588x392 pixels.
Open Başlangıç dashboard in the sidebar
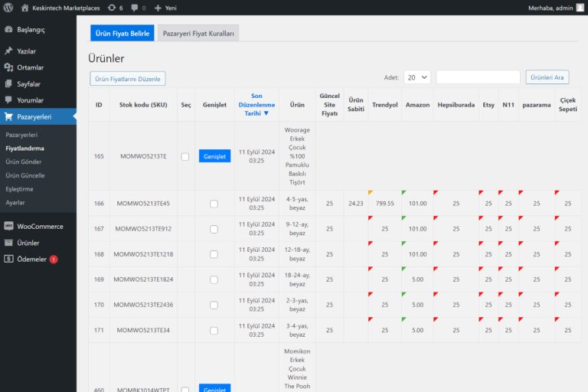31,29
